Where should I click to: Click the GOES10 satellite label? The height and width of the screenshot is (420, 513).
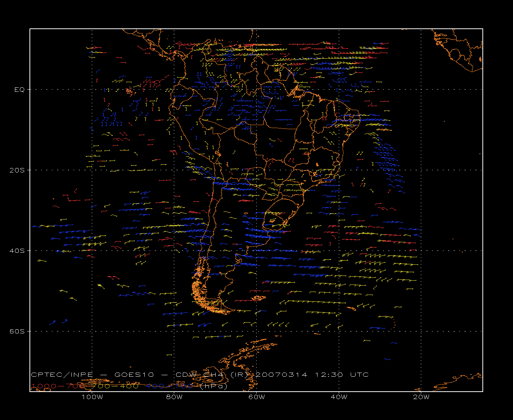(x=134, y=375)
